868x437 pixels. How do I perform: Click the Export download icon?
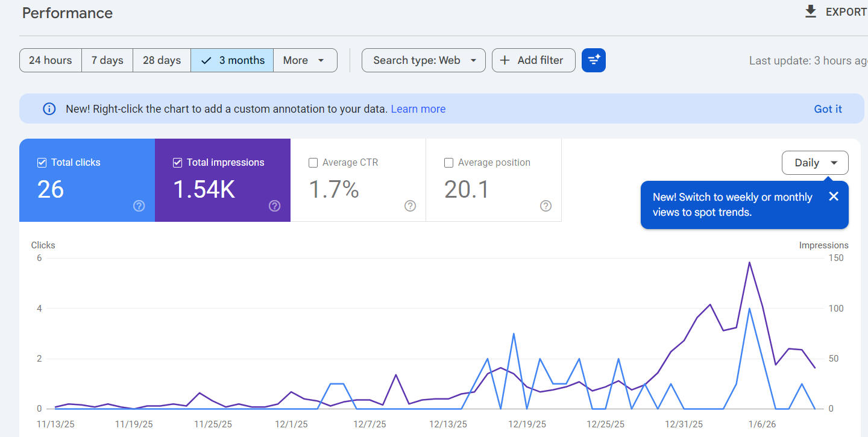(x=811, y=12)
